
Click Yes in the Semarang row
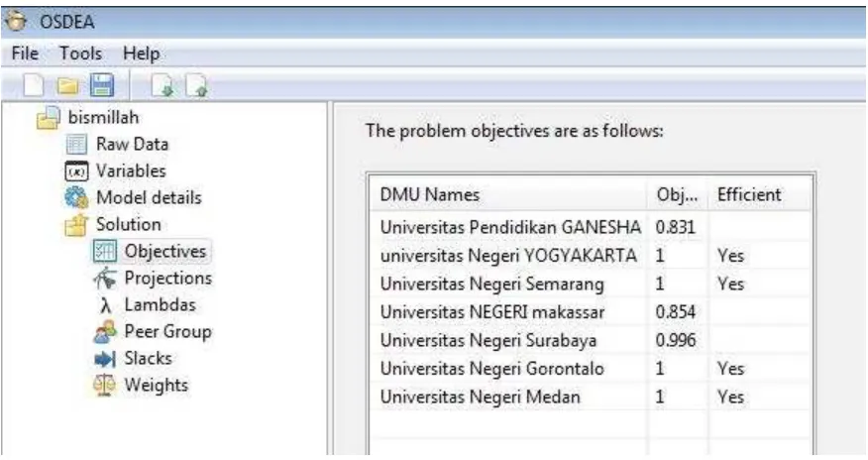coord(730,284)
